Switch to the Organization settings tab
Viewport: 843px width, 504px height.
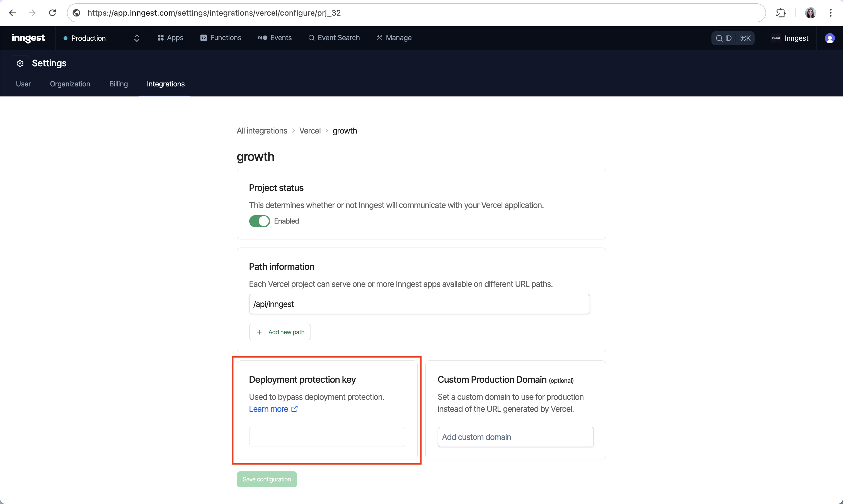pos(70,84)
